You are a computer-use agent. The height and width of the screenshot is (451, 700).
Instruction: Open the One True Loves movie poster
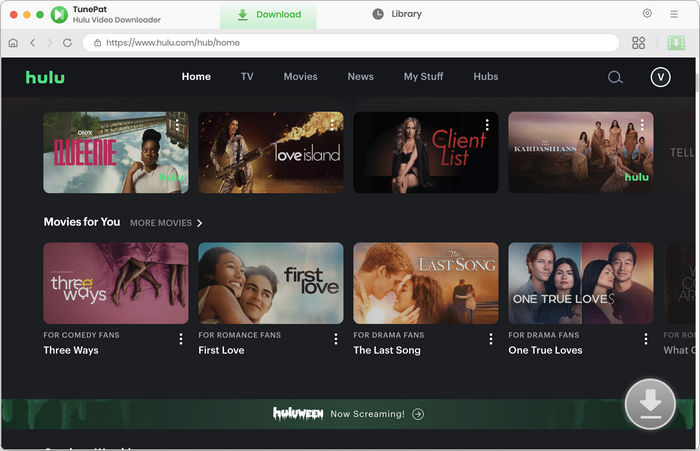tap(581, 283)
